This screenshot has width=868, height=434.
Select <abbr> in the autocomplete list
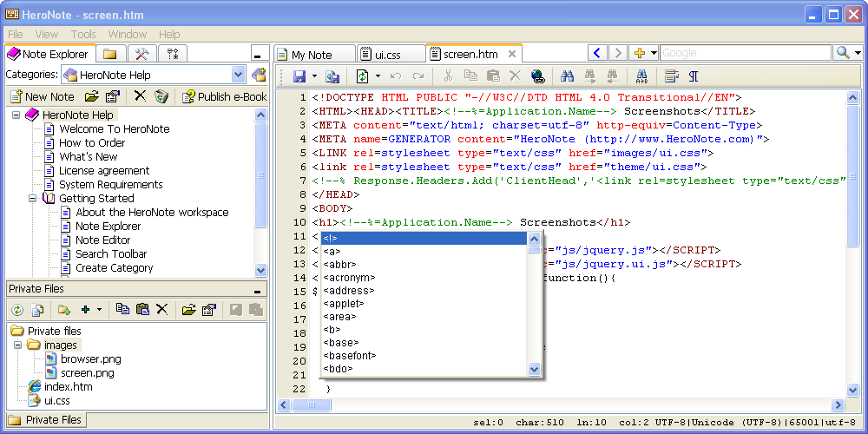pyautogui.click(x=340, y=264)
